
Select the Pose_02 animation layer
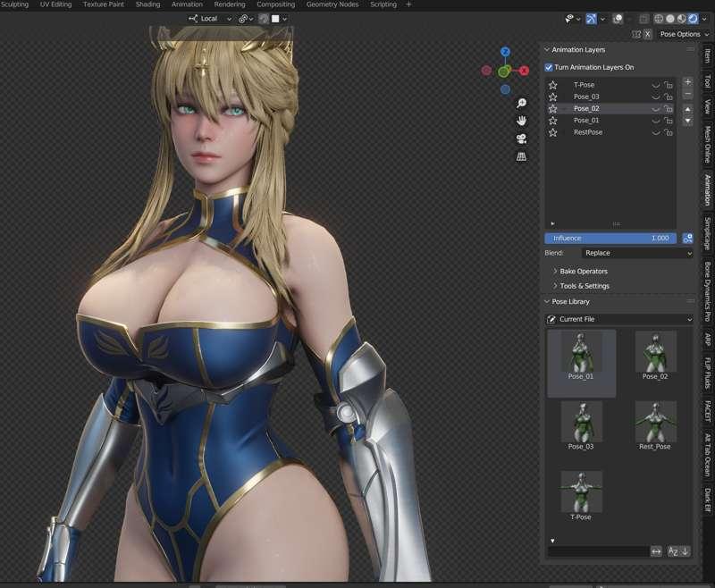610,108
